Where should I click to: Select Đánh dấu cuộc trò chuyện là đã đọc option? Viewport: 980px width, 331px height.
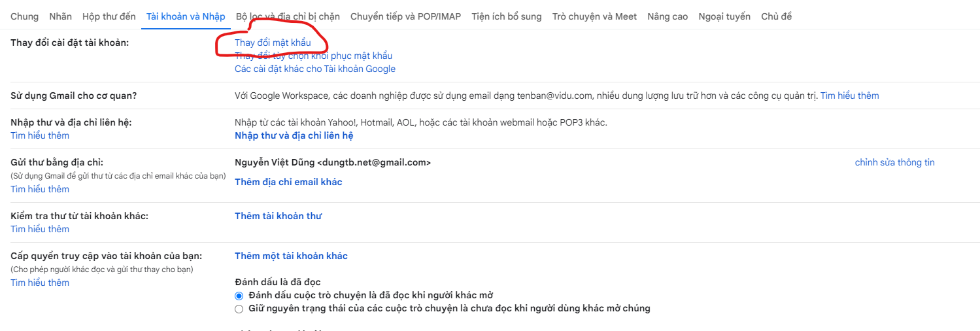239,296
